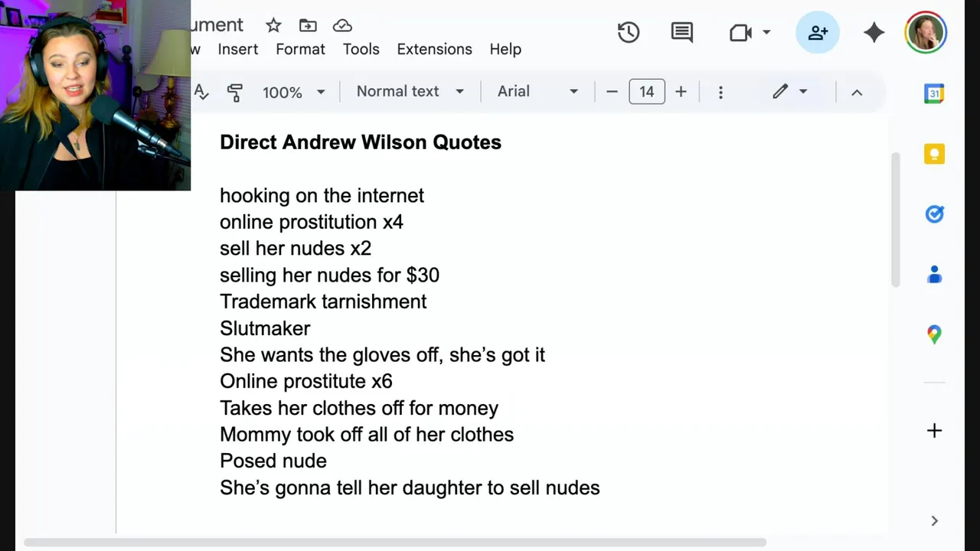
Task: Click the heading "Direct Andrew Wilson Quotes"
Action: [x=361, y=142]
